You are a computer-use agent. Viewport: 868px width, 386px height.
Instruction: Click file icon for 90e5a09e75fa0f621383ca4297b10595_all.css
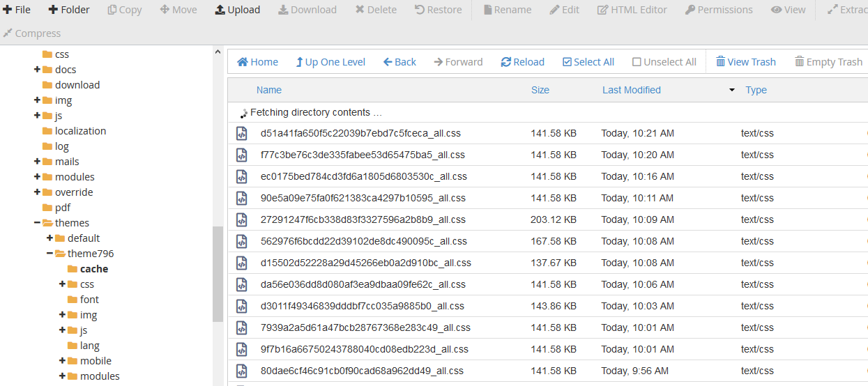(x=241, y=198)
